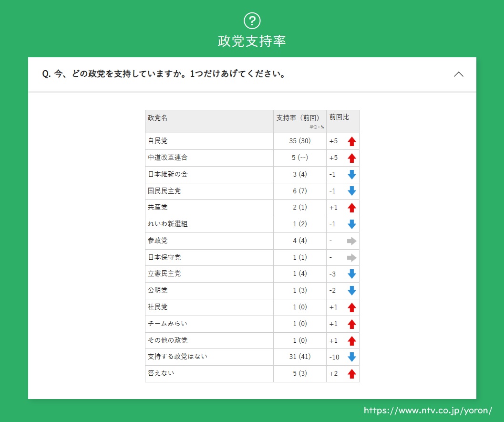Click the gray right arrow for 日本保守党

(352, 258)
